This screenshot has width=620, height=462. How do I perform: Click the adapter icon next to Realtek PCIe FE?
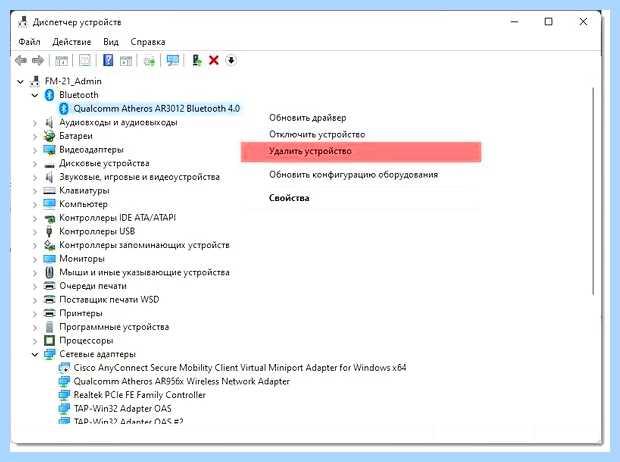click(64, 395)
